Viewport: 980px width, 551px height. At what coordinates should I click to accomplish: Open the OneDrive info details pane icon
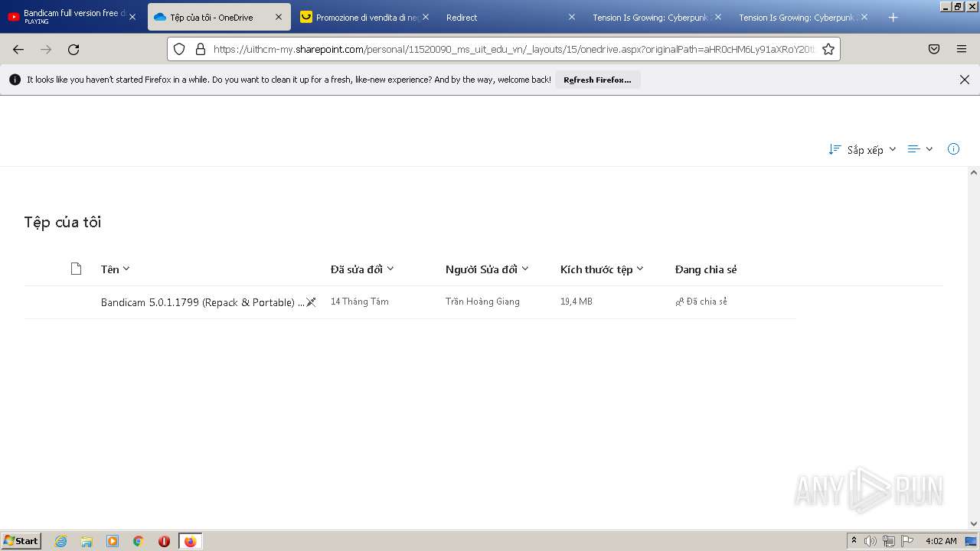tap(953, 149)
